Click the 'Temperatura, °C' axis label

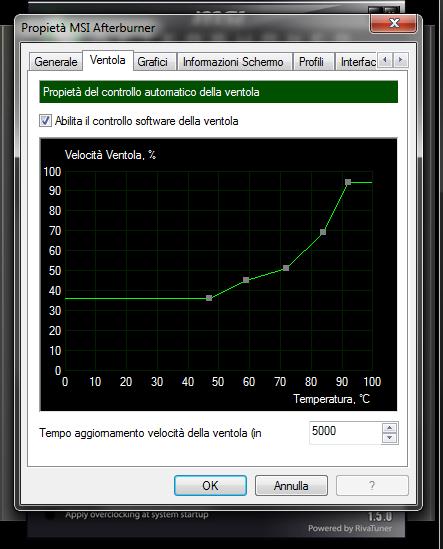[331, 399]
